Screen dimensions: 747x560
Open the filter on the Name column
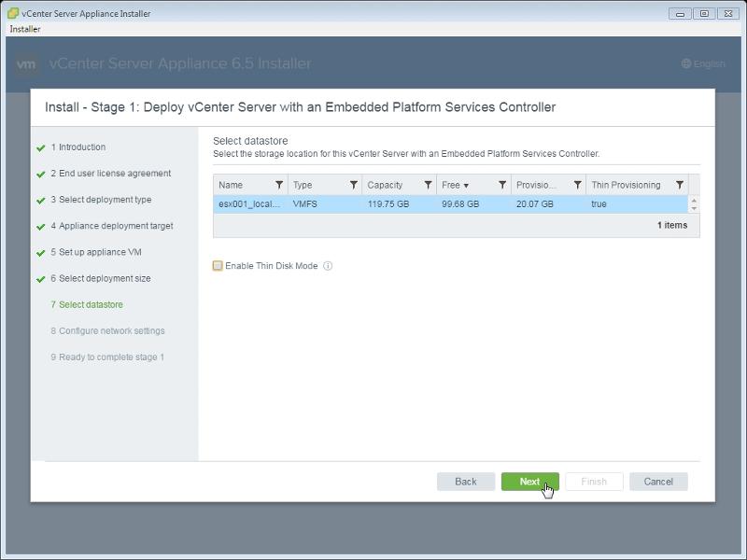point(279,185)
